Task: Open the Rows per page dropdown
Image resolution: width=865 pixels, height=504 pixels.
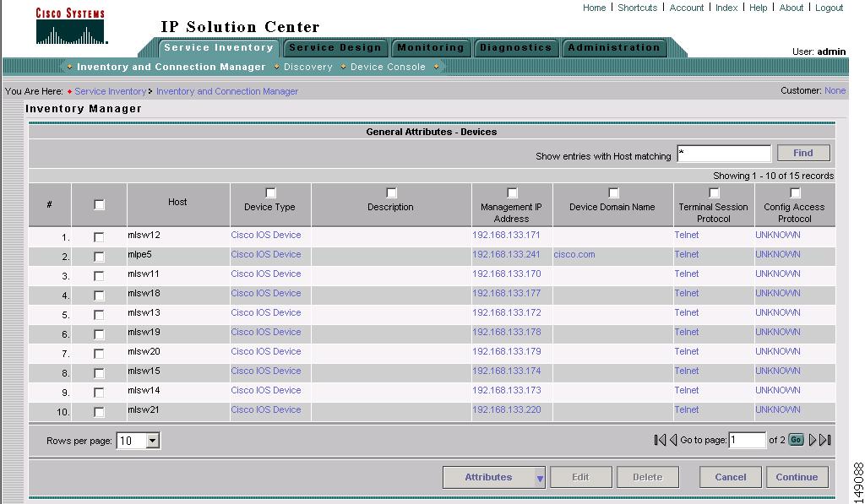Action: (x=139, y=441)
